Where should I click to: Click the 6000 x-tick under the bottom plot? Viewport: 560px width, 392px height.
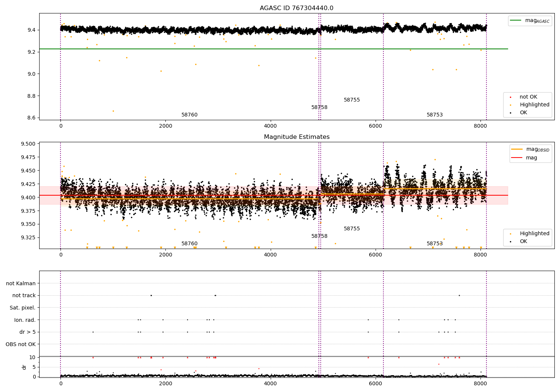tap(375, 384)
